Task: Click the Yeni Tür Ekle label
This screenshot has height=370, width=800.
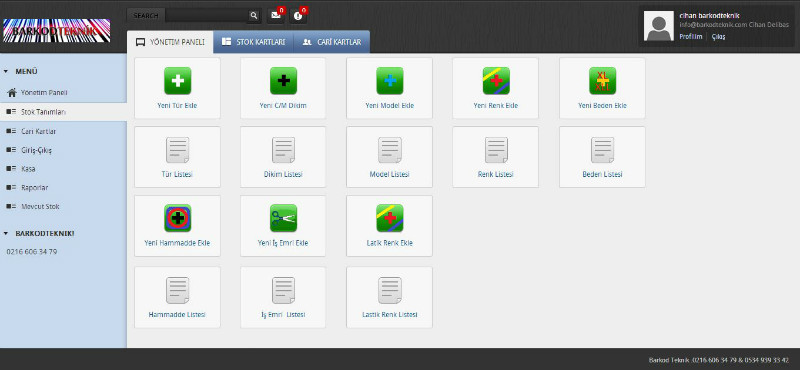Action: (x=177, y=106)
